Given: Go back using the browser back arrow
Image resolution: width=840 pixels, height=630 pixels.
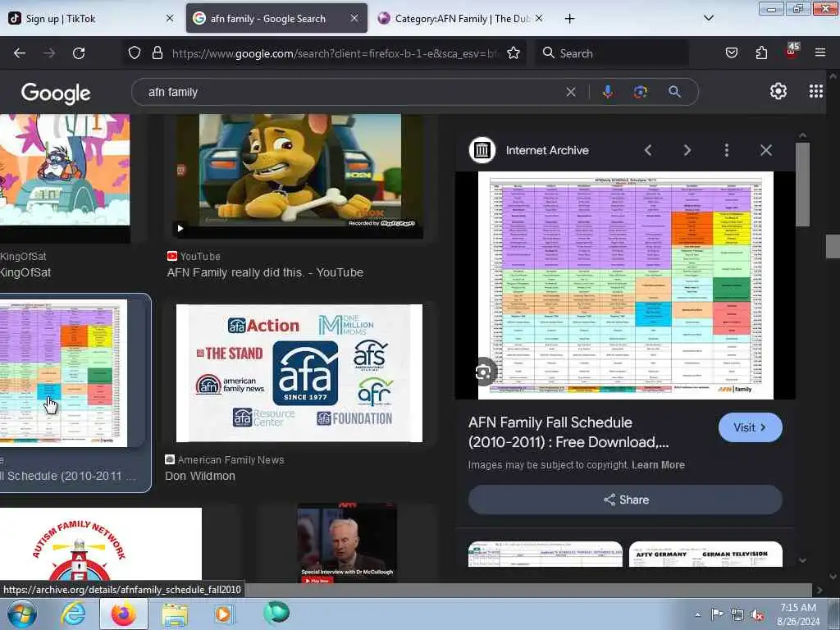Looking at the screenshot, I should [x=20, y=53].
